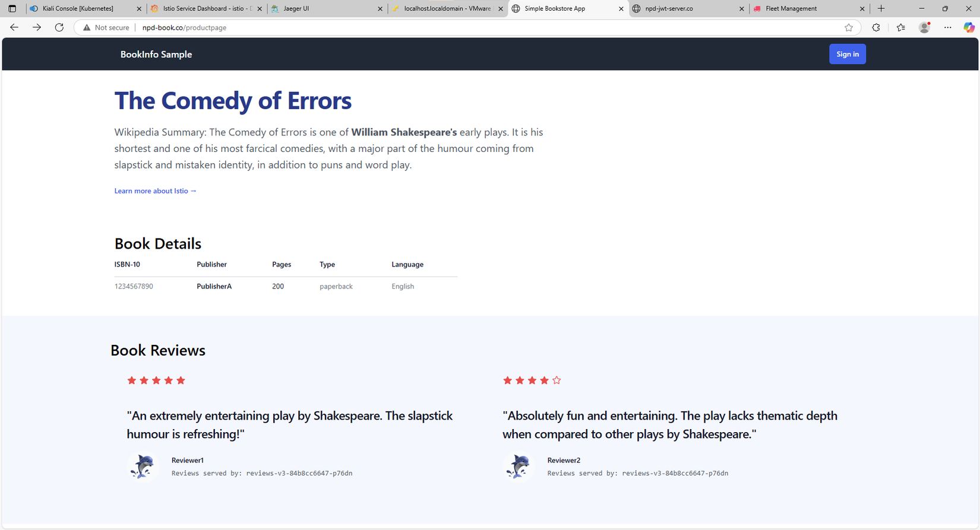Bookmark this page with the star icon
The height and width of the screenshot is (530, 980).
coord(849,27)
